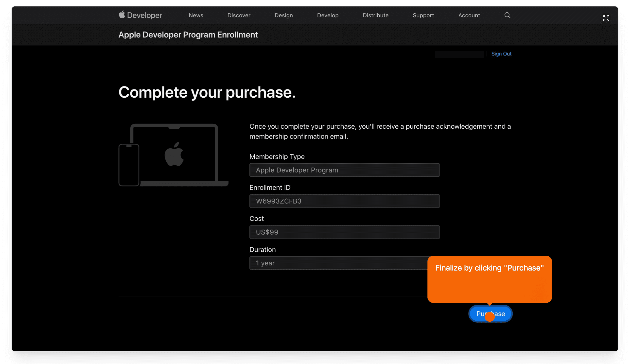The height and width of the screenshot is (364, 631).
Task: Open the News menu item
Action: pyautogui.click(x=196, y=15)
